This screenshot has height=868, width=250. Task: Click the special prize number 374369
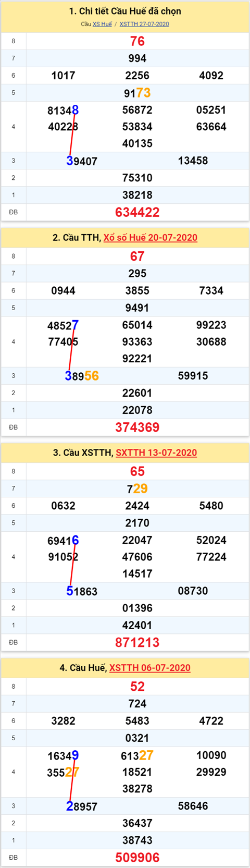[x=137, y=427]
